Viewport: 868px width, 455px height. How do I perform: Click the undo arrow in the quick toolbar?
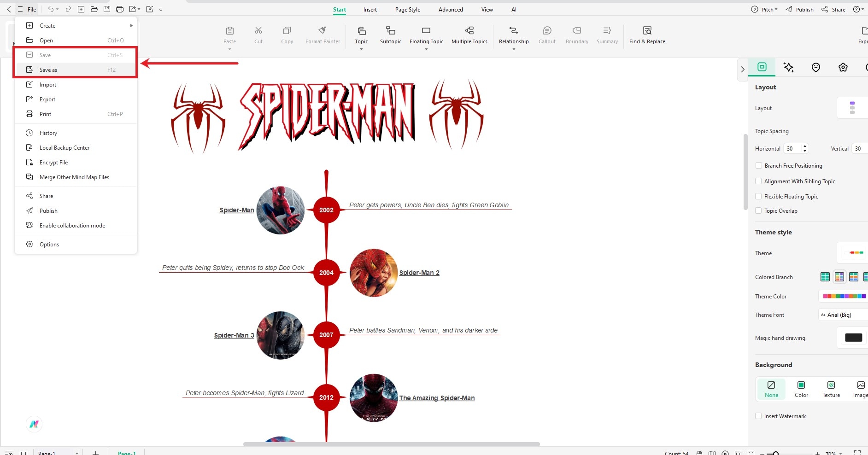51,9
